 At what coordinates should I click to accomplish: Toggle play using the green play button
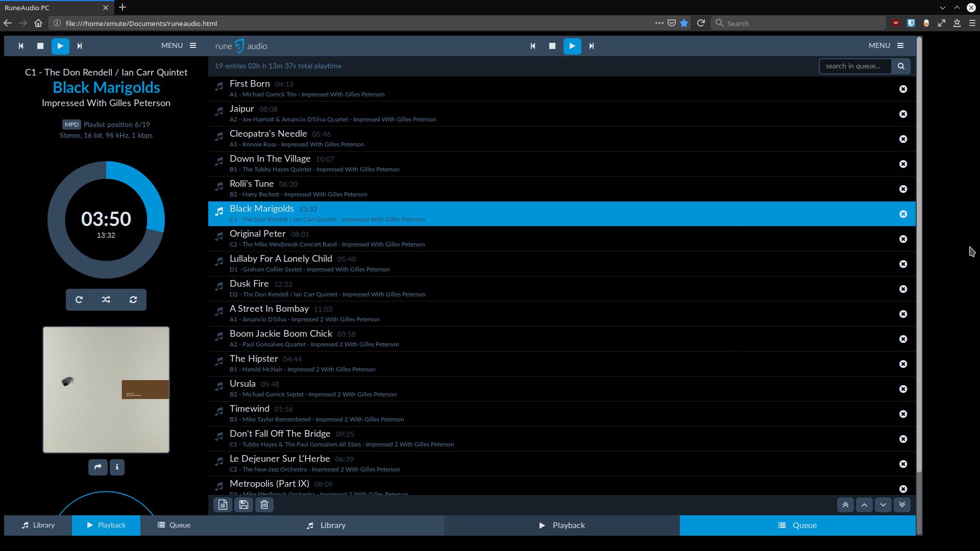coord(60,46)
